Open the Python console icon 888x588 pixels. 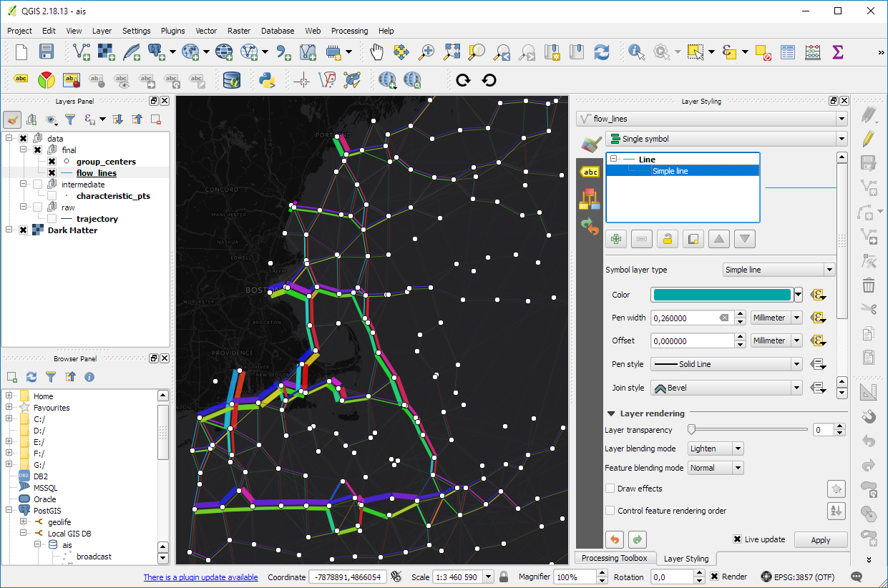(268, 80)
